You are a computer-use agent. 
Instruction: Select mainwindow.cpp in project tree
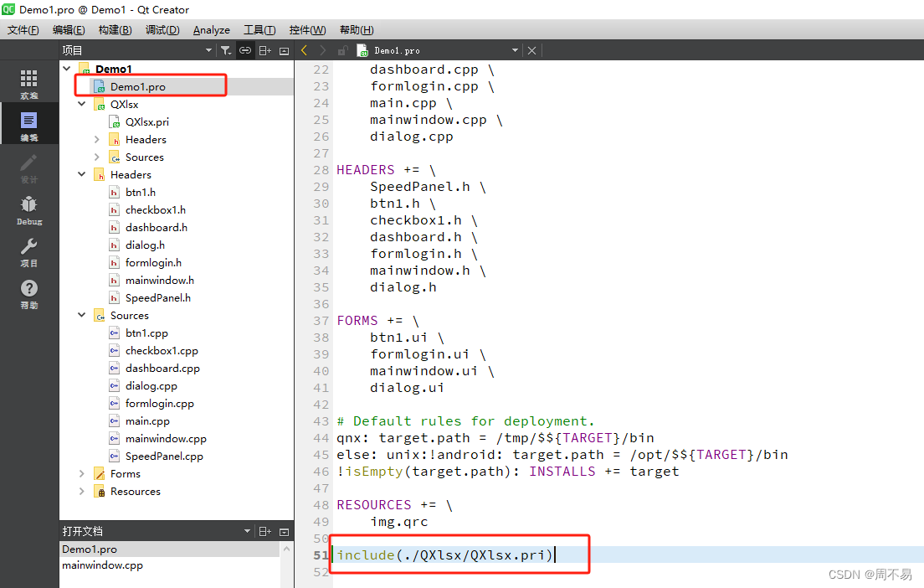[166, 439]
